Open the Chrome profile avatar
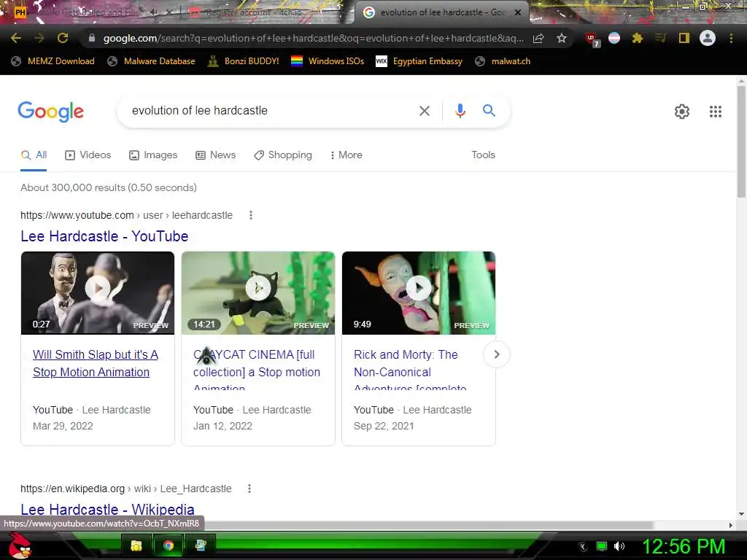This screenshot has width=747, height=560. [708, 38]
